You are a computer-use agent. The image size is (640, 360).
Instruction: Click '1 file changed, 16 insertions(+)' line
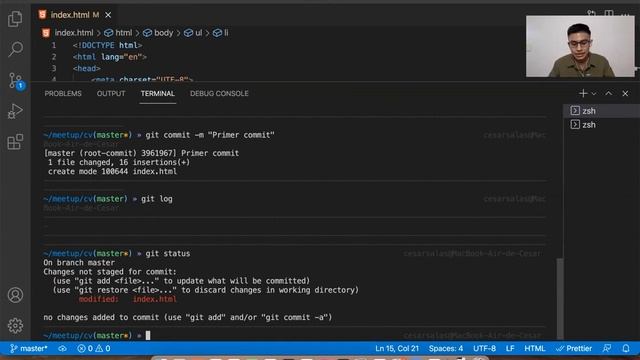(119, 162)
